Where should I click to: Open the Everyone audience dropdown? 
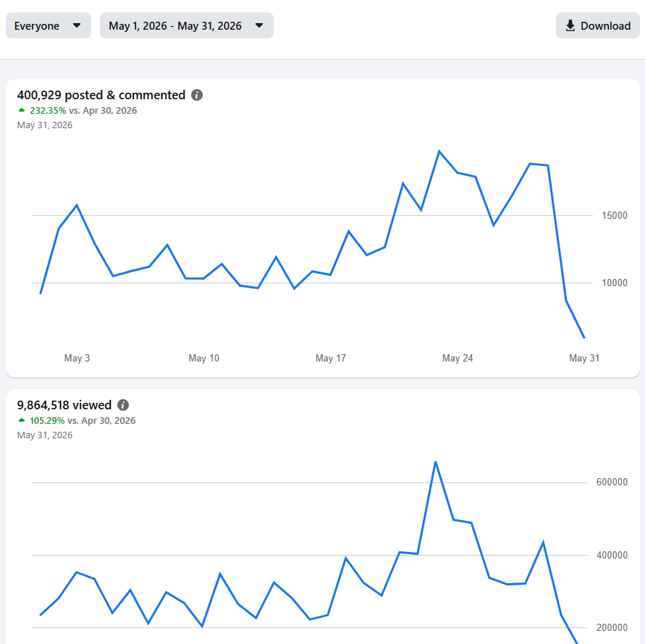[x=48, y=25]
